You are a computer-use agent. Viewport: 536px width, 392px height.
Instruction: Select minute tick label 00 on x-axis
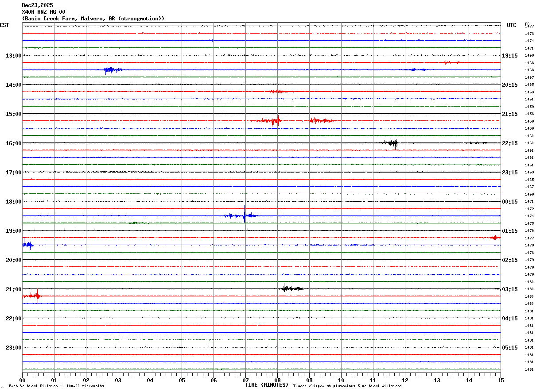click(22, 380)
